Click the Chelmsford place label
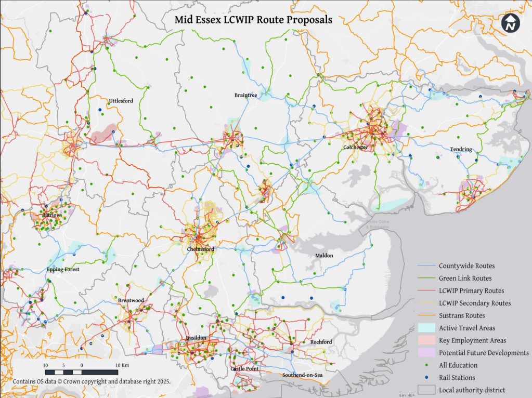Screen dimensions: 532x398 tap(201, 249)
